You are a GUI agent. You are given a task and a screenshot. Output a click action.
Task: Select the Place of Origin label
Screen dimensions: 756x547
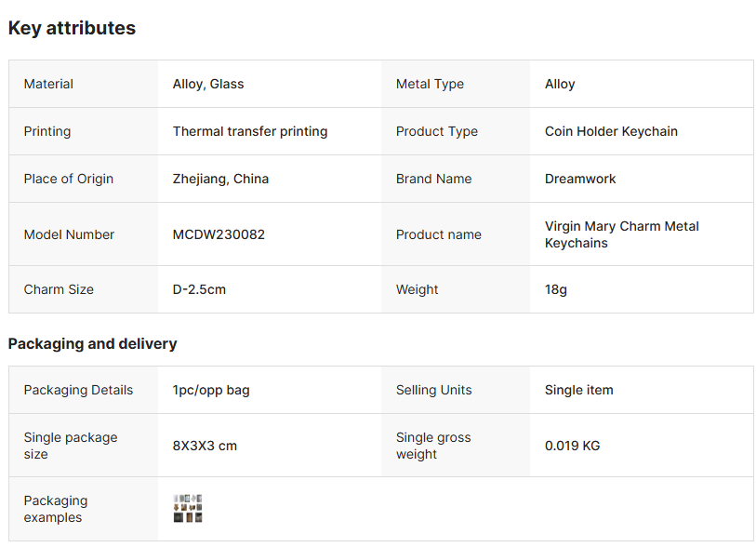pos(68,179)
